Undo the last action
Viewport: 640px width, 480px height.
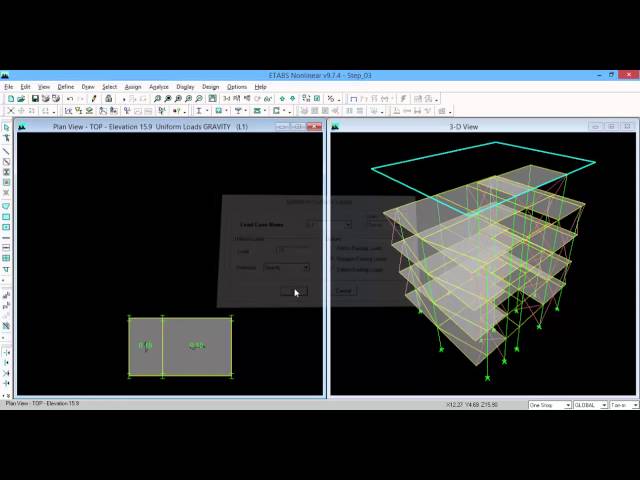(x=70, y=99)
